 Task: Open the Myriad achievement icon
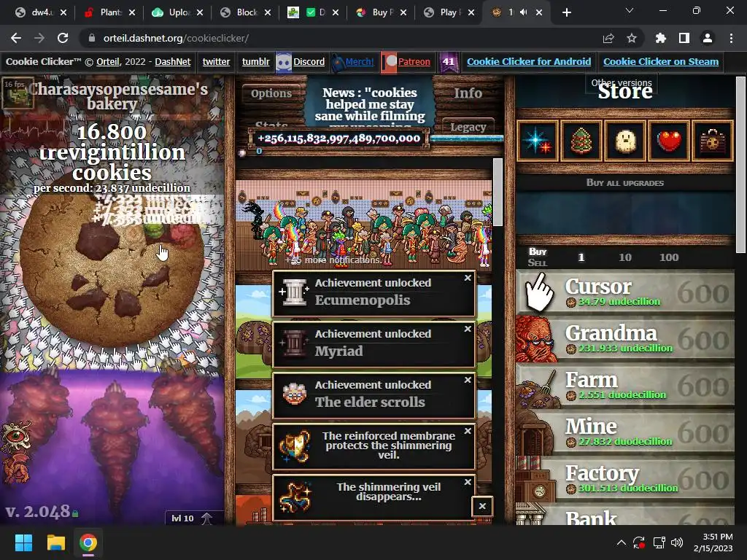[295, 343]
